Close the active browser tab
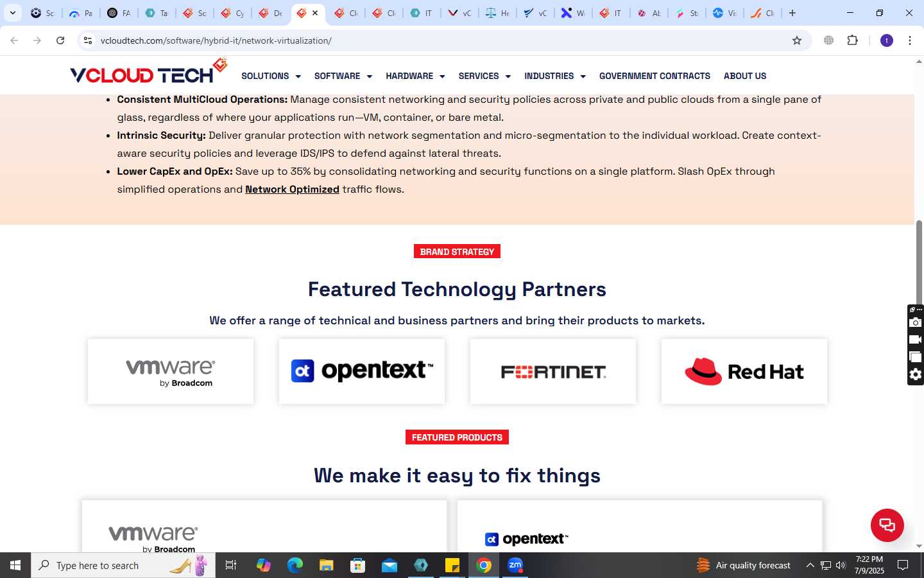Screen dimensions: 924x578 coord(315,13)
